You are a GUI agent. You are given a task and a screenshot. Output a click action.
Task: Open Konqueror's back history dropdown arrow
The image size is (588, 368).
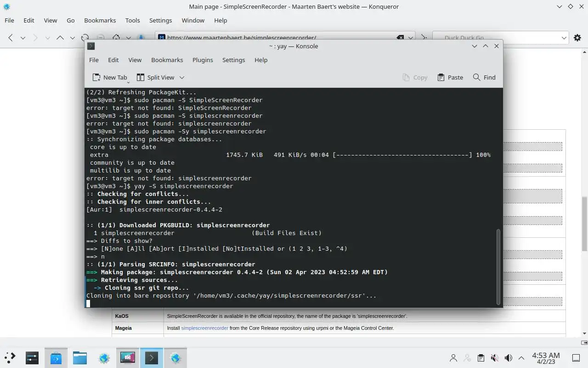[x=23, y=38]
